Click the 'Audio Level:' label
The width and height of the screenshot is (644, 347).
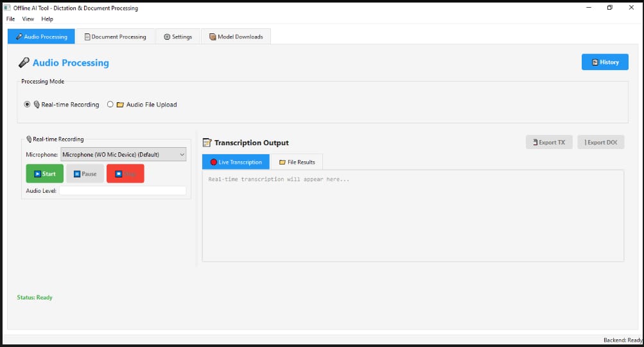point(41,191)
